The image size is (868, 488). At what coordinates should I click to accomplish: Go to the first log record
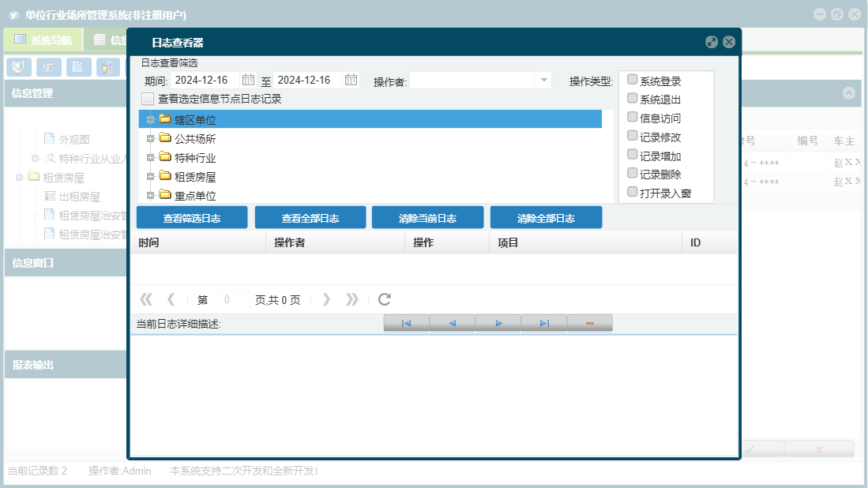(406, 323)
